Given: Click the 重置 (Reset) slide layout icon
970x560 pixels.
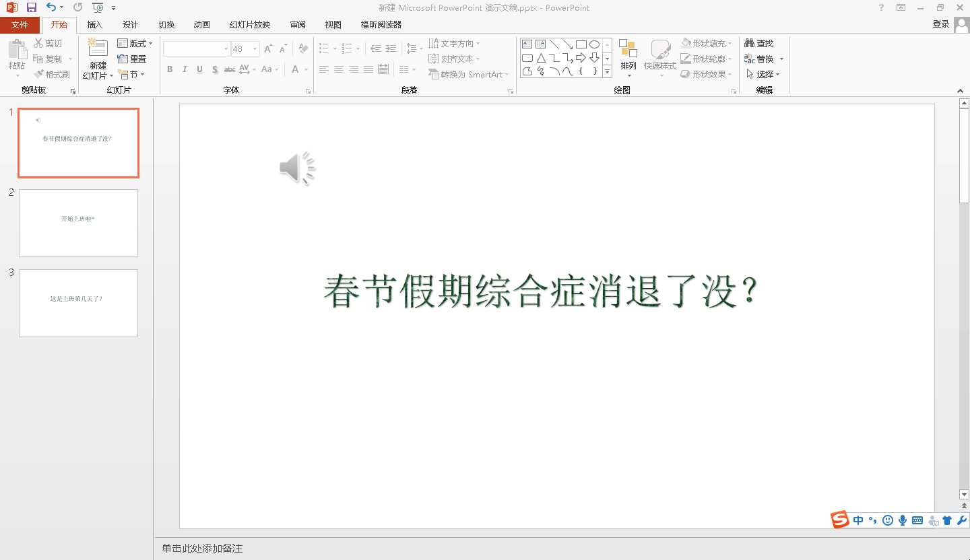Looking at the screenshot, I should (133, 58).
